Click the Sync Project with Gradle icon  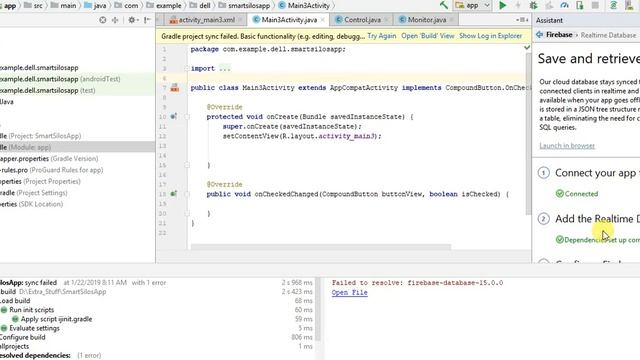(613, 5)
